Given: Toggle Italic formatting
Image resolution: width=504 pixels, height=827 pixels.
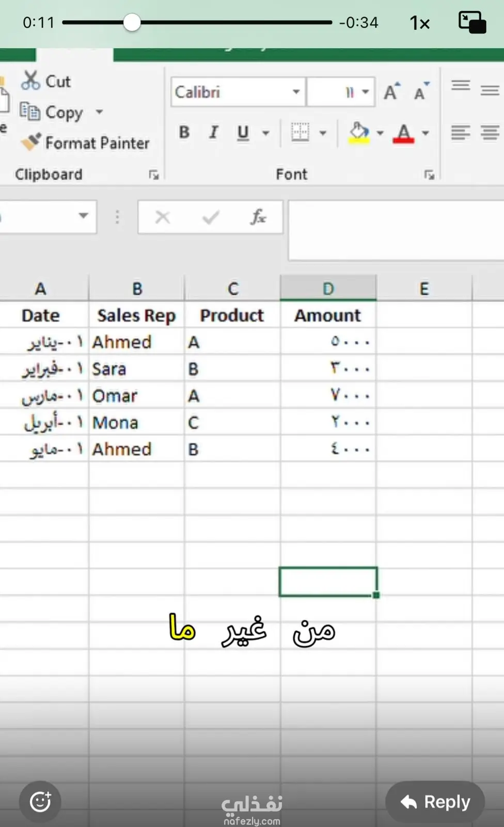Looking at the screenshot, I should point(213,132).
